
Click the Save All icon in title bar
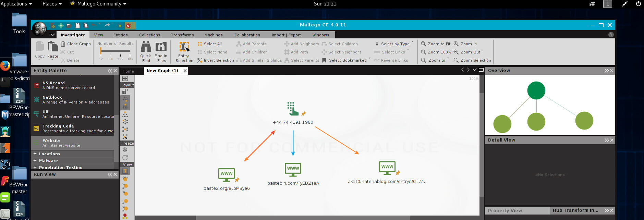click(86, 26)
